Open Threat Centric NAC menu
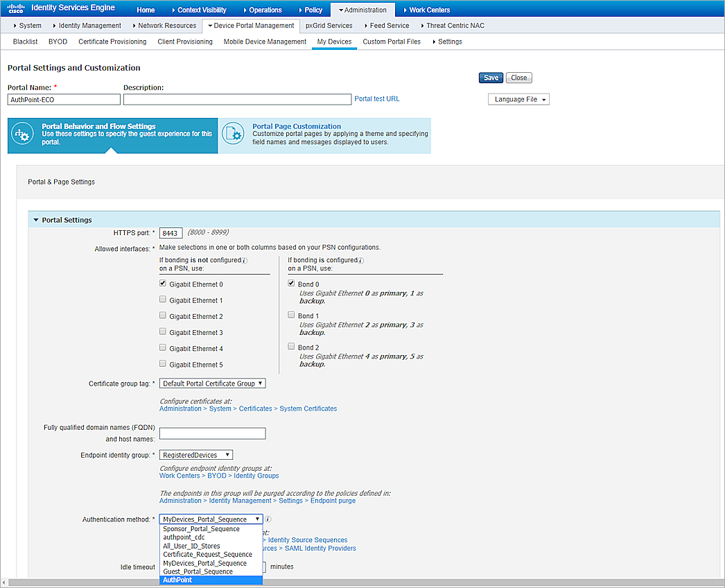The image size is (725, 588). [x=453, y=26]
